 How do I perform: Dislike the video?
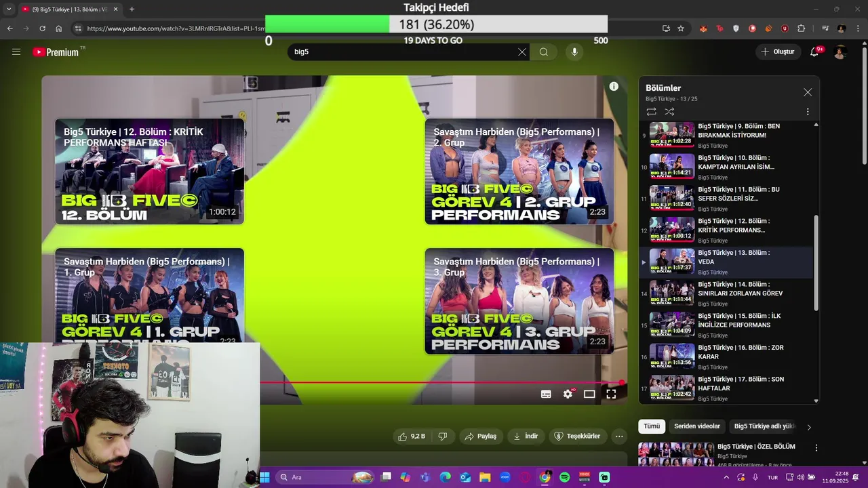tap(443, 436)
